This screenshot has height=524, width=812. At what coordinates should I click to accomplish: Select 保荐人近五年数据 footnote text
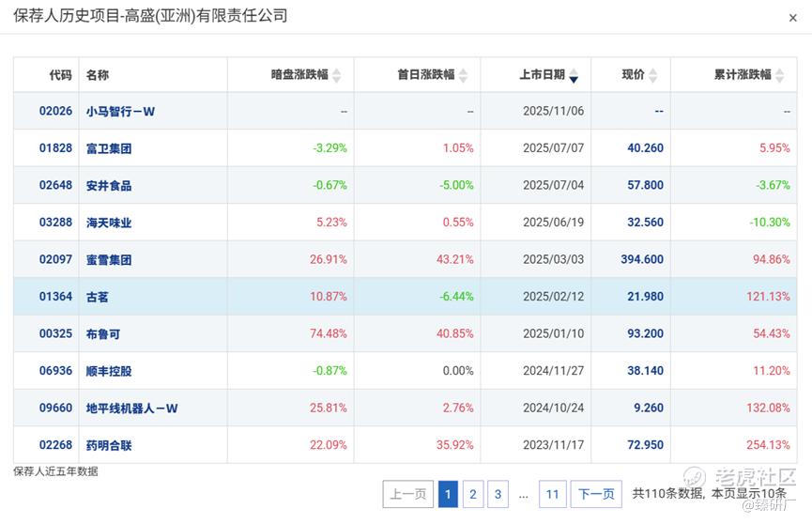pos(55,471)
